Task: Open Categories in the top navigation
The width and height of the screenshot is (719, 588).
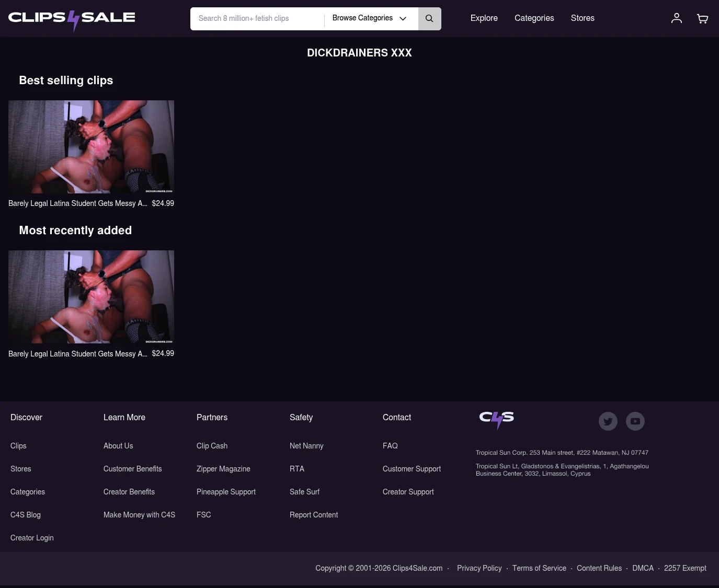Action: click(534, 18)
